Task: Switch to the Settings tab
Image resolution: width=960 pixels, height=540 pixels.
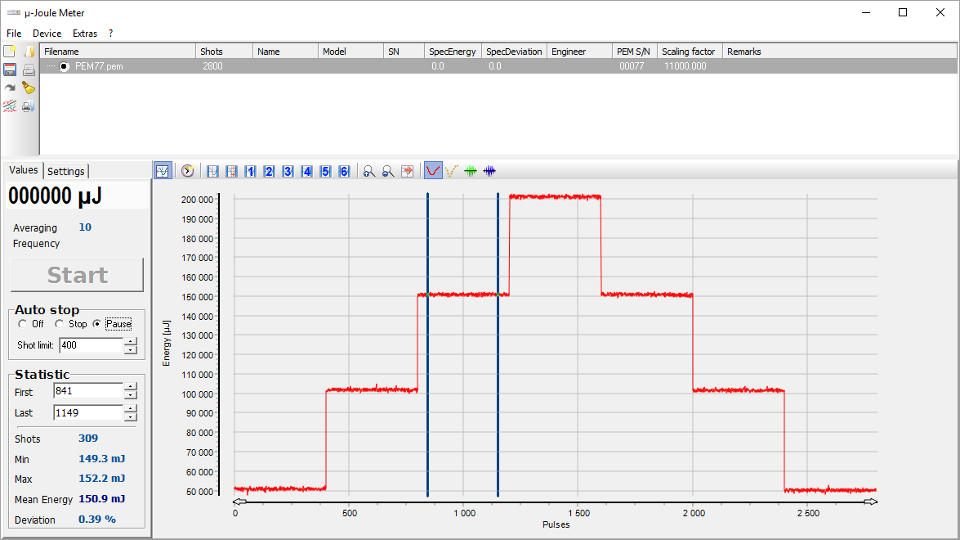Action: [66, 171]
